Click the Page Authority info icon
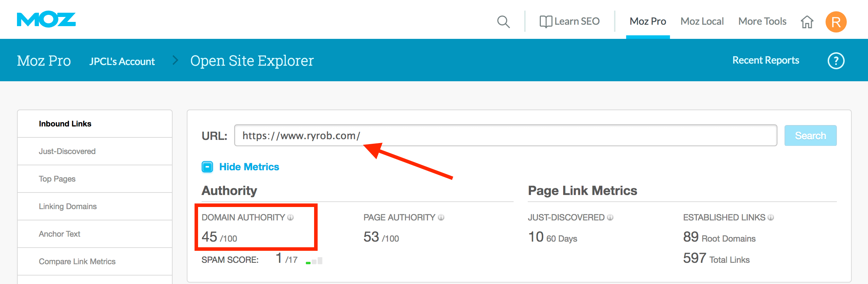The width and height of the screenshot is (868, 284). tap(441, 218)
